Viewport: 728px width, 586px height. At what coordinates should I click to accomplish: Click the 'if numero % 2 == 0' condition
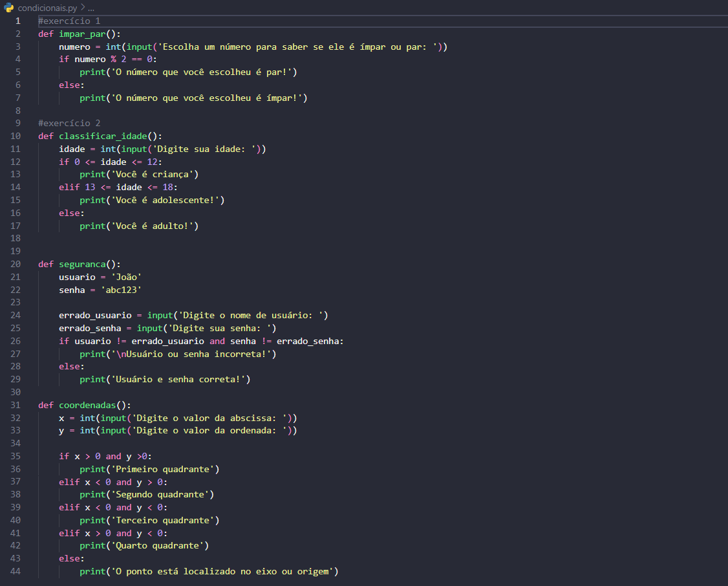108,59
